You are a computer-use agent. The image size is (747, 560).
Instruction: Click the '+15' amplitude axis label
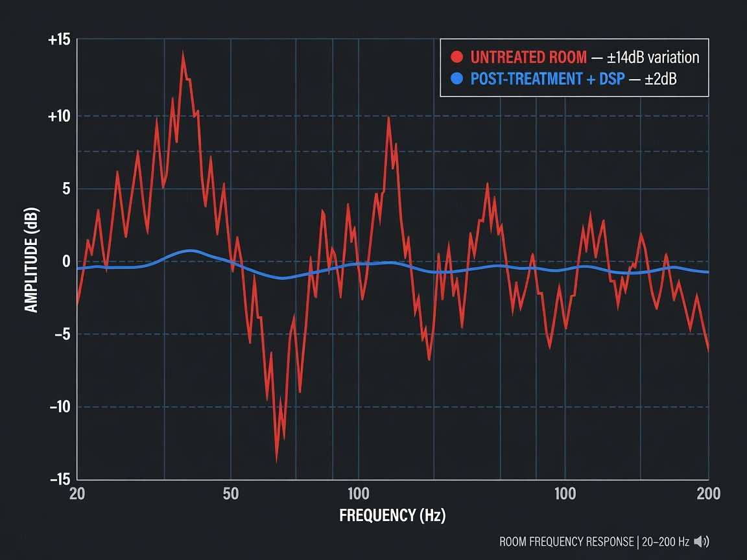point(59,40)
